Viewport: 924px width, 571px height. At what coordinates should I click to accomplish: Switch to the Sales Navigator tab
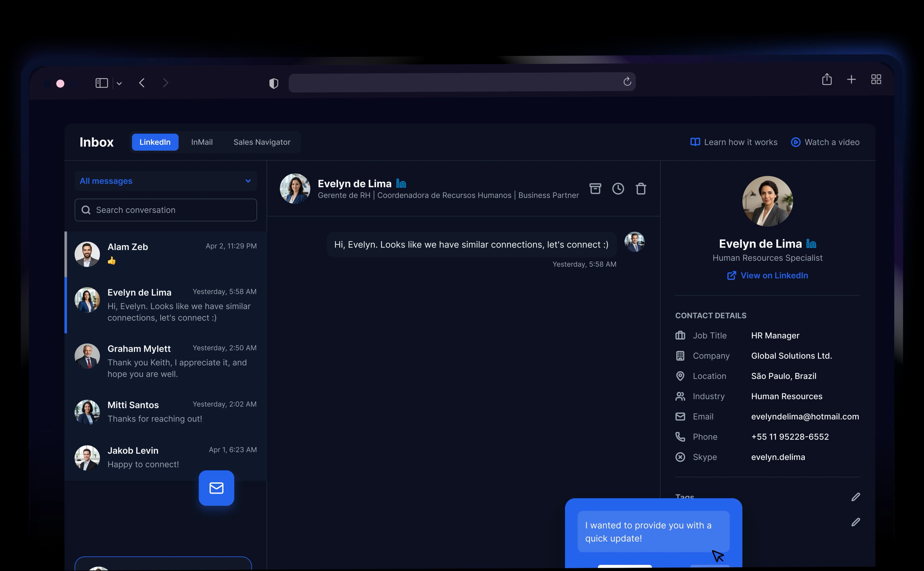[262, 142]
